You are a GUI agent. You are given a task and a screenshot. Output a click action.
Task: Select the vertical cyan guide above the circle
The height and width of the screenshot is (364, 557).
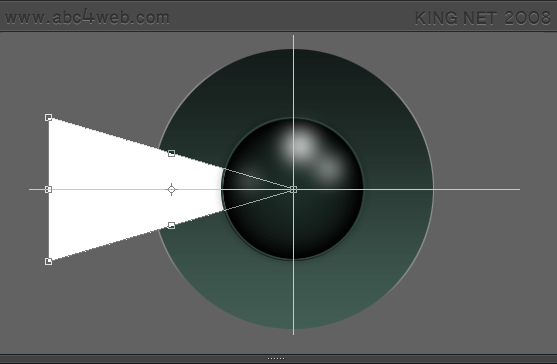coord(293,42)
